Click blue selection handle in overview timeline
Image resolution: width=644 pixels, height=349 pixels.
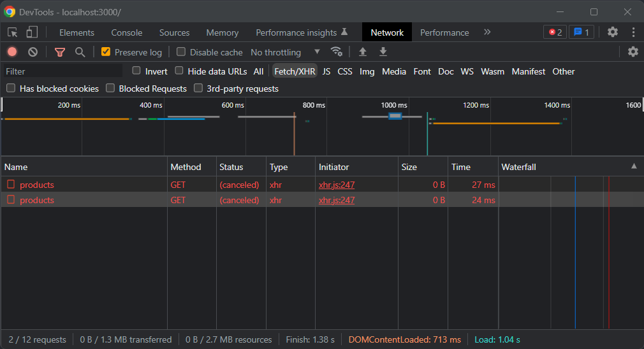395,117
